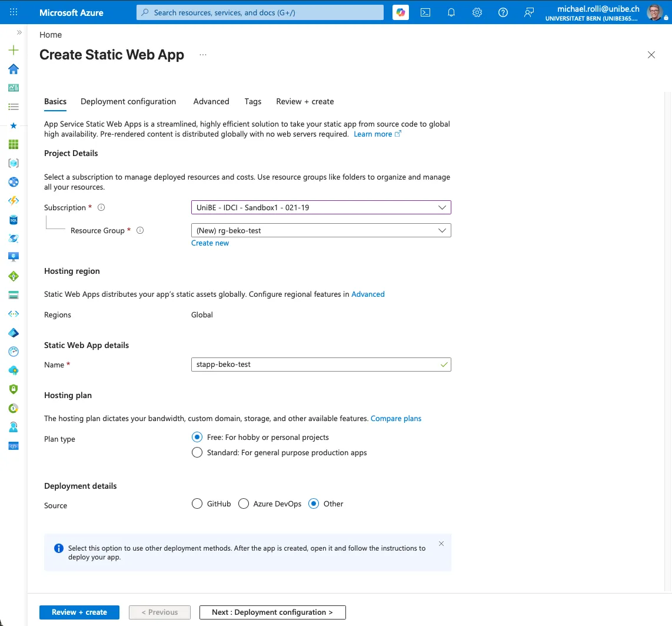Launch Copilot from the top bar
The height and width of the screenshot is (626, 672).
tap(400, 12)
